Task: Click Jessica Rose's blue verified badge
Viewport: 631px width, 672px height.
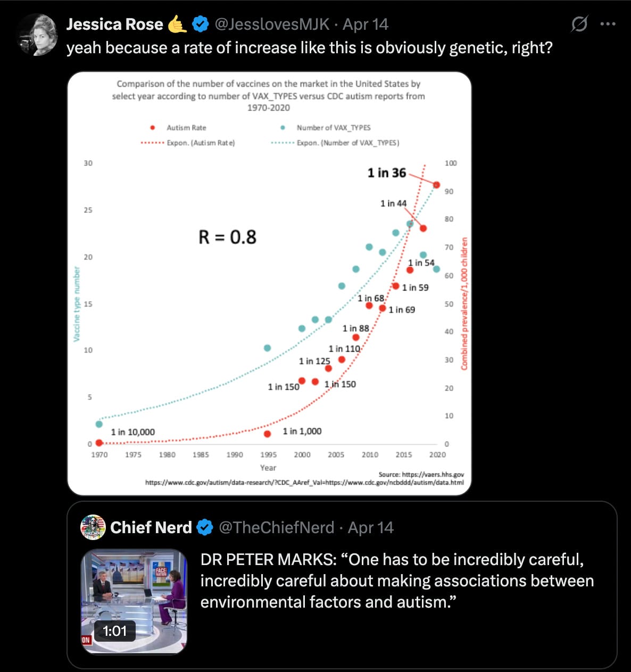Action: tap(201, 24)
